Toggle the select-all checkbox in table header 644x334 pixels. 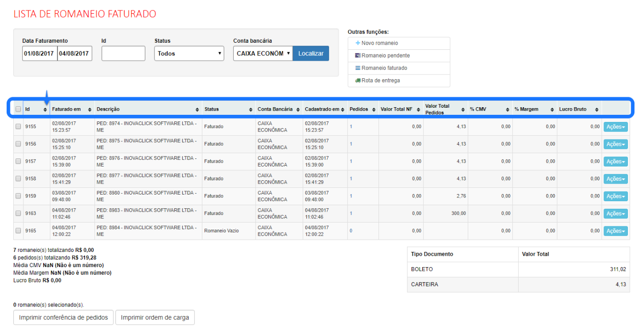click(x=18, y=109)
